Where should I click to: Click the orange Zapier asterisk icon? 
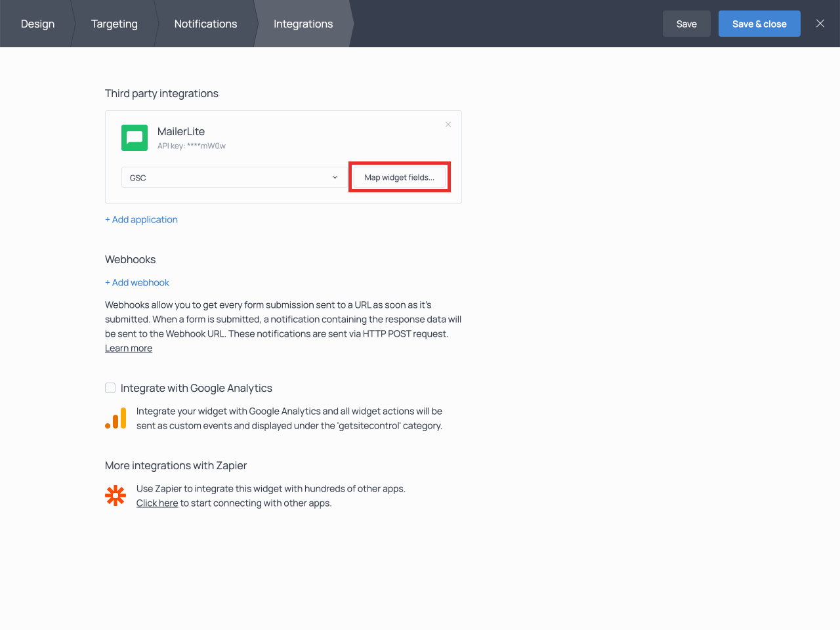click(115, 495)
